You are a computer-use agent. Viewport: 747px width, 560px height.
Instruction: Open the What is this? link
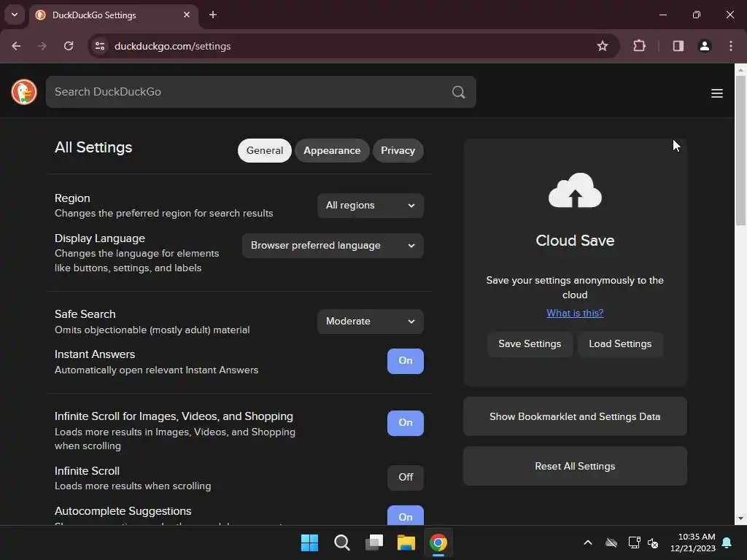575,313
